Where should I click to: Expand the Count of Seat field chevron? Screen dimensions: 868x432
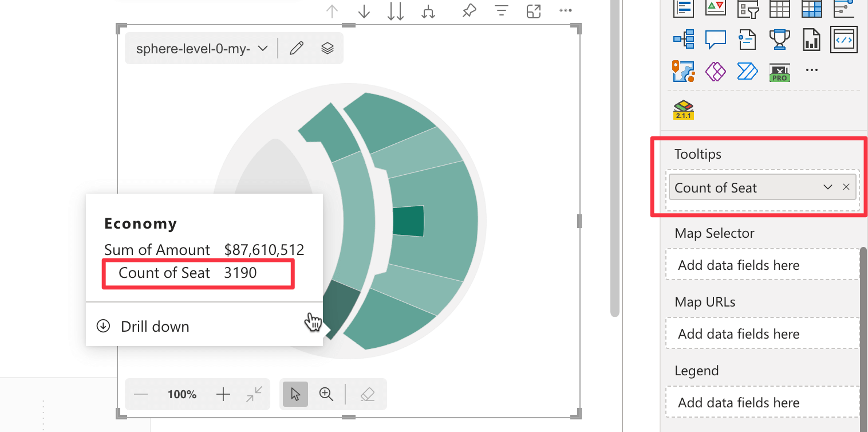click(x=827, y=187)
